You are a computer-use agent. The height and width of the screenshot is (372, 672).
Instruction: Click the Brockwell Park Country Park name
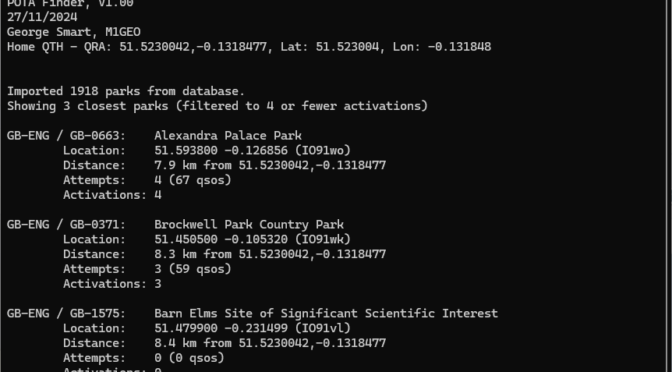click(249, 225)
